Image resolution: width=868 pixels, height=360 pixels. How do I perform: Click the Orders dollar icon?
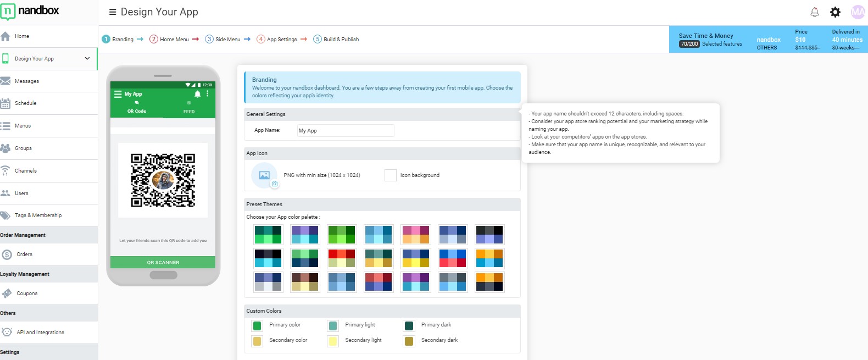tap(7, 254)
